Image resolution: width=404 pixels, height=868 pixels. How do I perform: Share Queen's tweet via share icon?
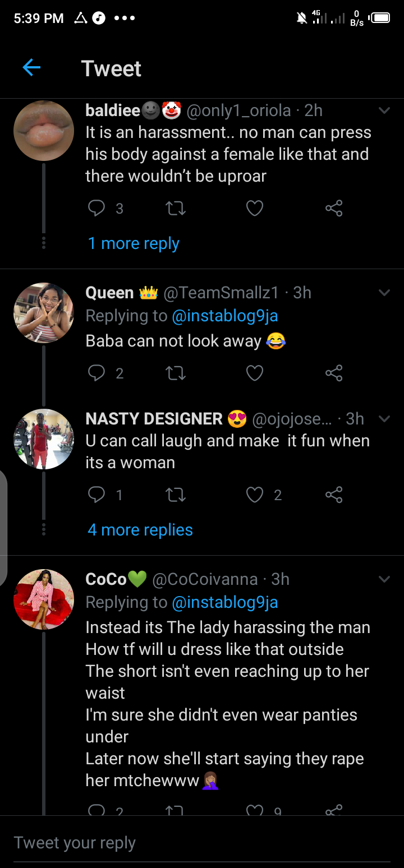[334, 373]
